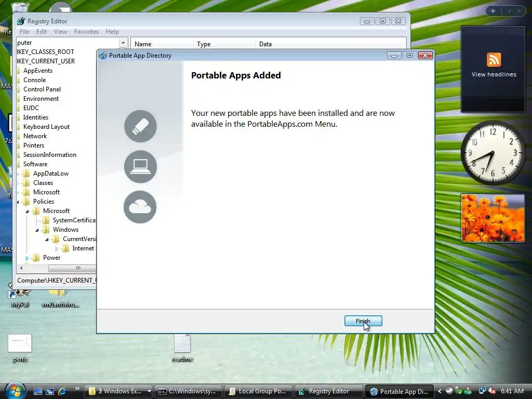This screenshot has height=399, width=532.
Task: Collapse the CurrentVersion key
Action: click(x=47, y=240)
